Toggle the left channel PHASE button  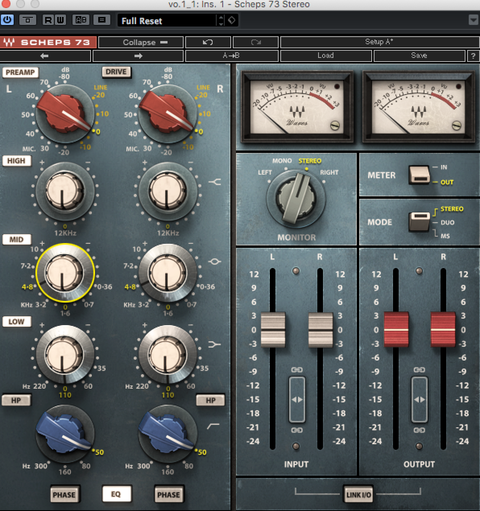(64, 495)
